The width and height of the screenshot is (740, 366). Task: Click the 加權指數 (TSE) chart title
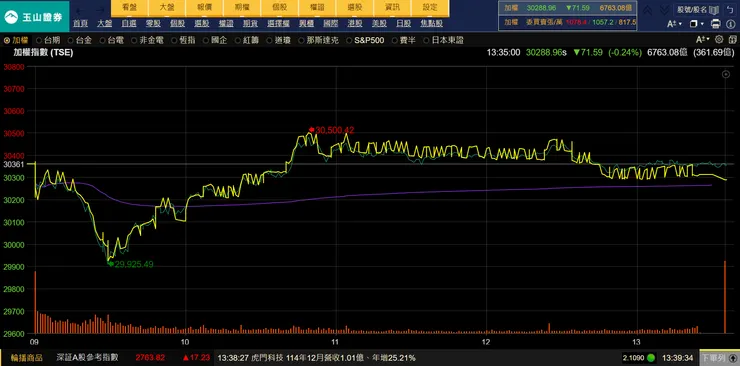point(43,53)
